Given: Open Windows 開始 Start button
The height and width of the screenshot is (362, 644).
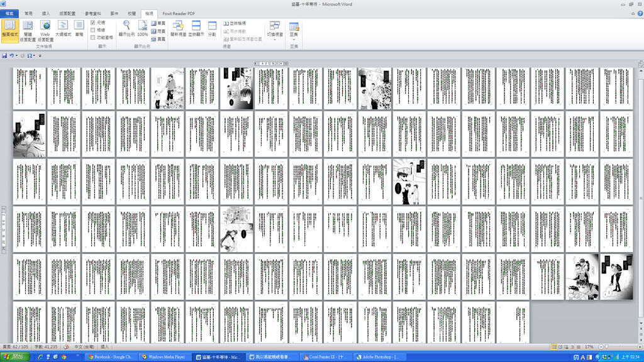Looking at the screenshot, I should (15, 357).
